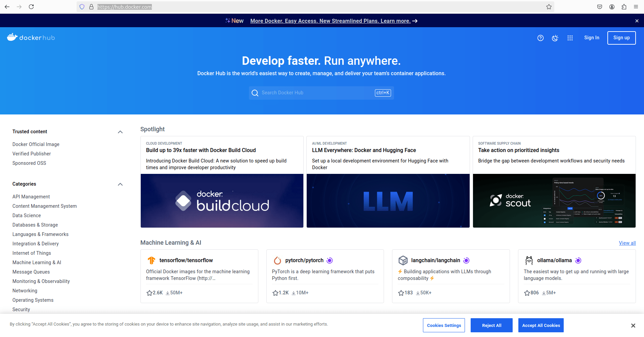Collapse the Categories section
The height and width of the screenshot is (337, 644).
(x=120, y=184)
